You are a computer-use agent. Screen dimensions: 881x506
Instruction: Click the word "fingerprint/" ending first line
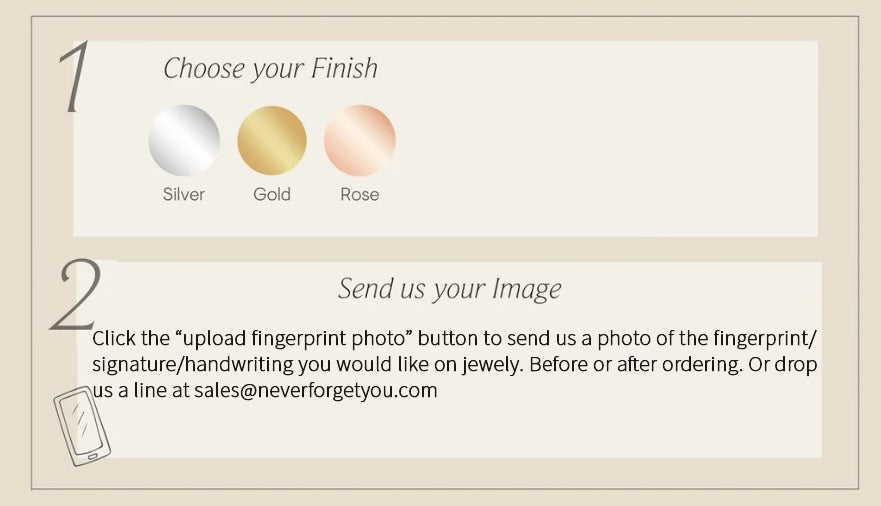769,337
